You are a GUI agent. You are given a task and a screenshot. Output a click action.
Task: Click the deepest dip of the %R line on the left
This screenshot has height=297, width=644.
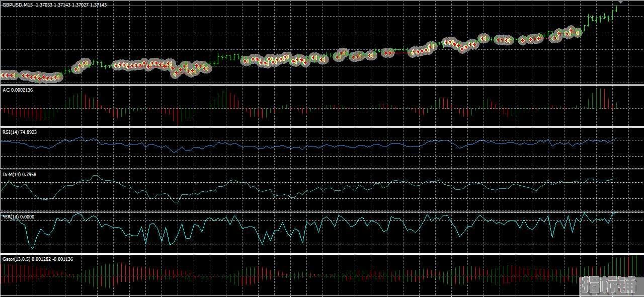click(33, 248)
